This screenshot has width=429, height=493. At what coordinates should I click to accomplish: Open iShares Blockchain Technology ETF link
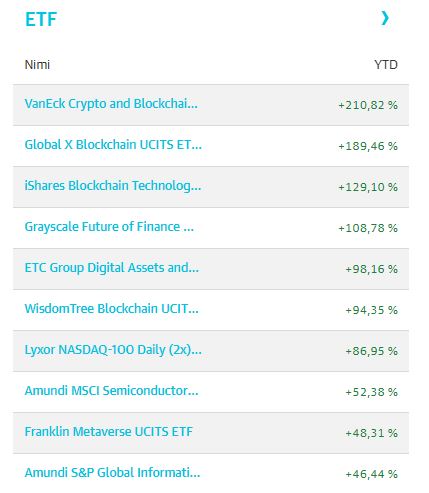click(113, 186)
